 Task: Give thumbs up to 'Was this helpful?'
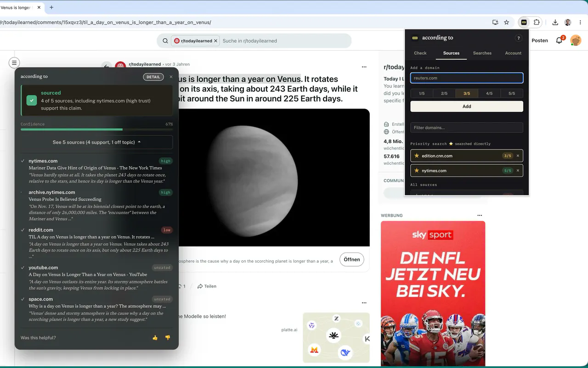(x=155, y=338)
